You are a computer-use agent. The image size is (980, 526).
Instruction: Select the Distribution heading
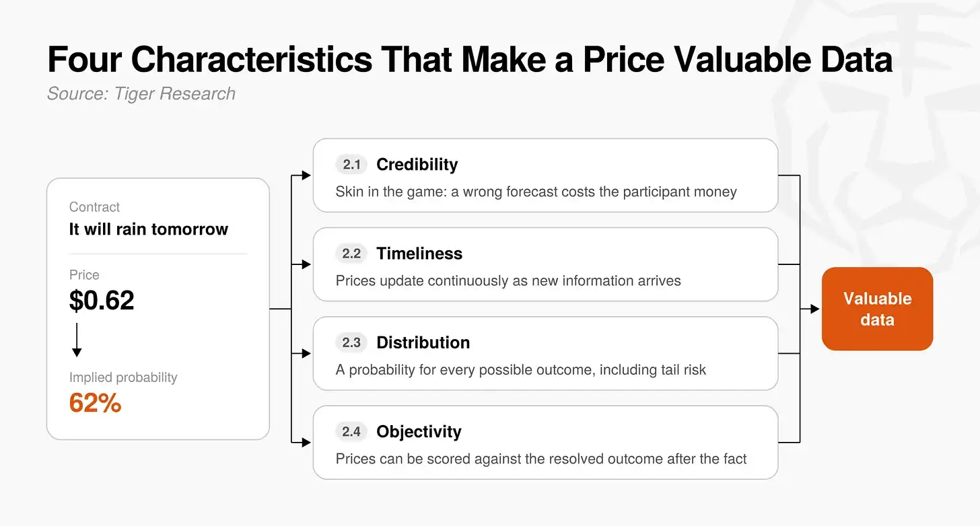[423, 342]
